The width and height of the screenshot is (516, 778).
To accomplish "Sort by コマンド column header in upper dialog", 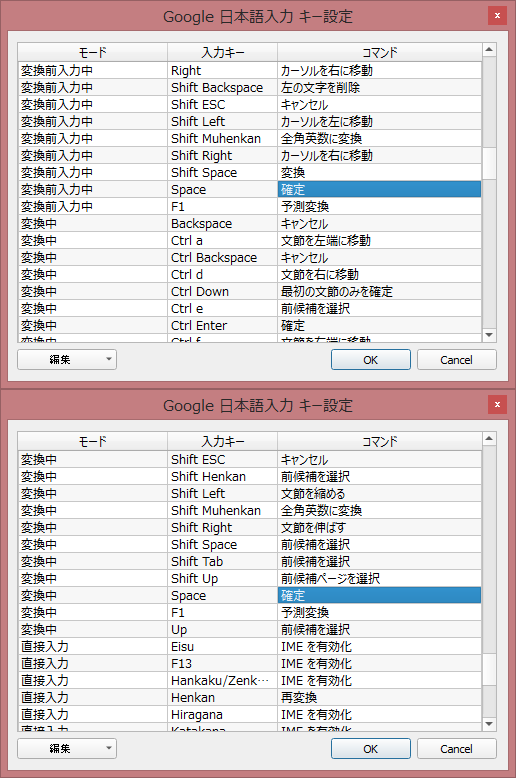I will [x=380, y=52].
